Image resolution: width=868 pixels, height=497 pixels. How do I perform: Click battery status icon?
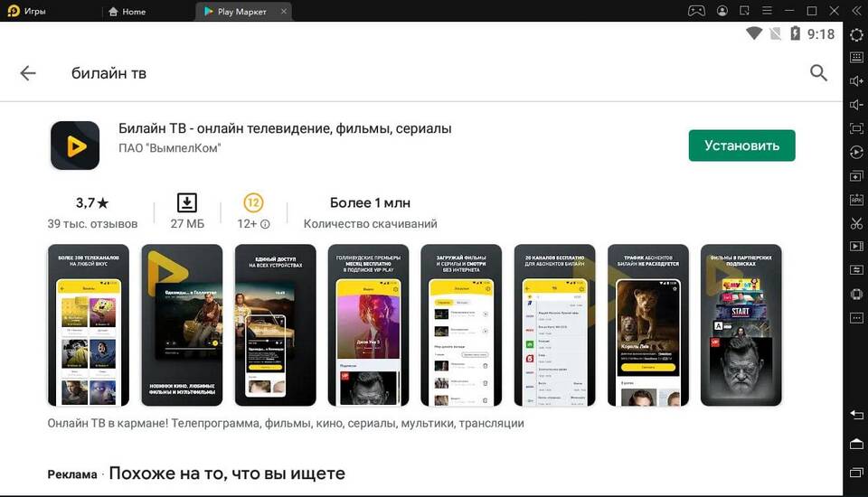[x=795, y=33]
